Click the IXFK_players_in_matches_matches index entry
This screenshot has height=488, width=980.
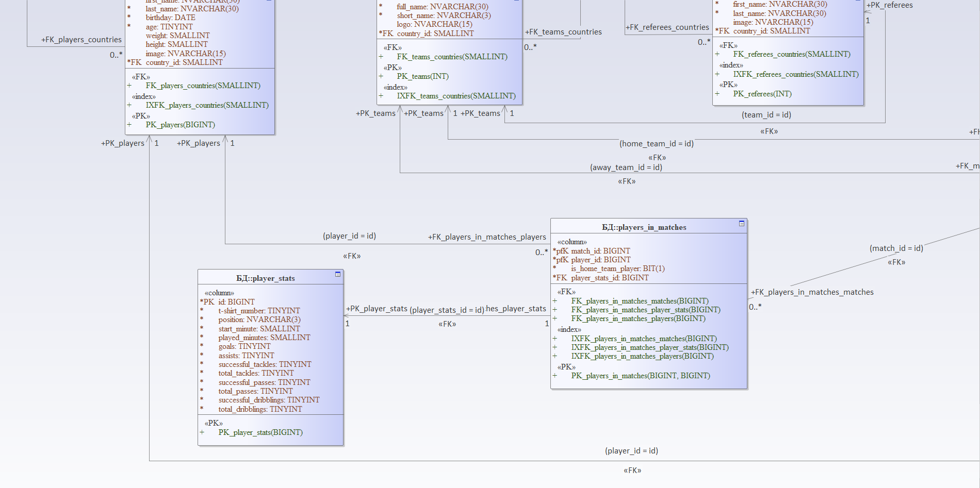pyautogui.click(x=644, y=339)
